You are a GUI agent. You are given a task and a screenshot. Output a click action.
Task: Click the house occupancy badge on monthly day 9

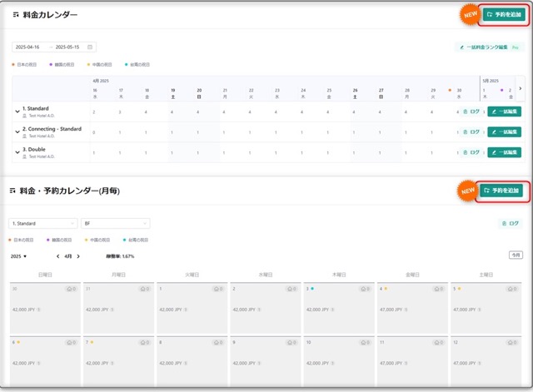(291, 343)
